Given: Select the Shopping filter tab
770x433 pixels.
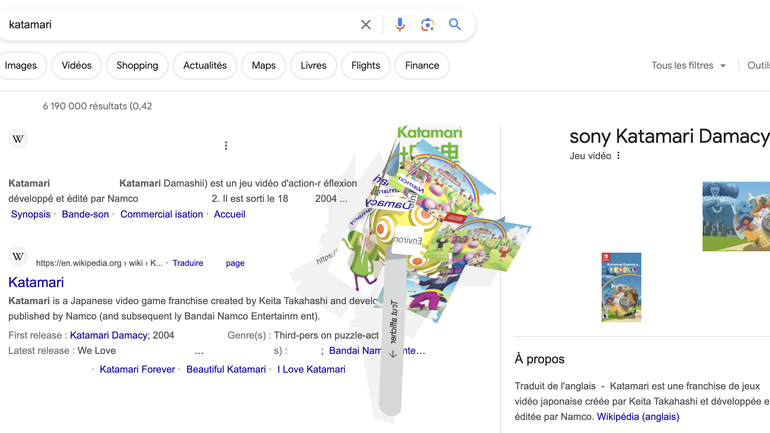Looking at the screenshot, I should [x=137, y=66].
